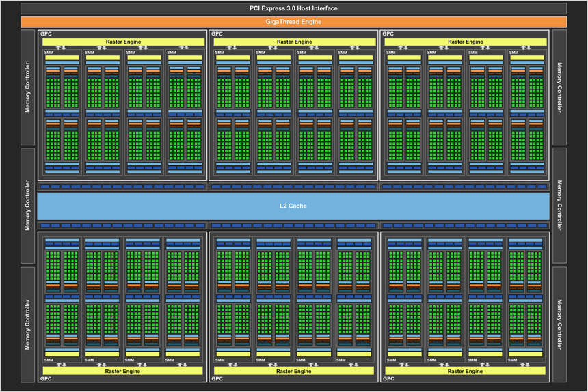Image resolution: width=588 pixels, height=392 pixels.
Task: Select Raster Engine in top-left GPC
Action: (x=123, y=42)
